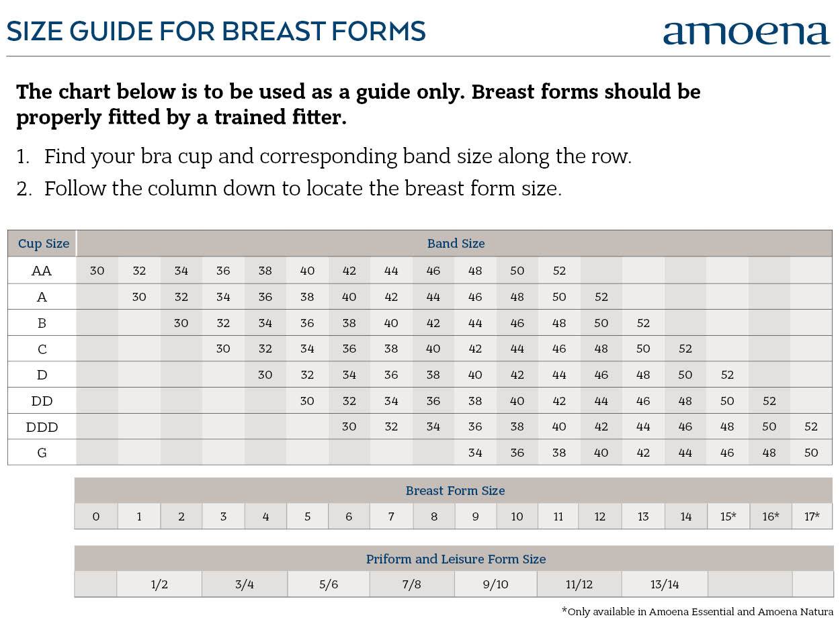Click band size 52 in the DDD row

(x=811, y=427)
